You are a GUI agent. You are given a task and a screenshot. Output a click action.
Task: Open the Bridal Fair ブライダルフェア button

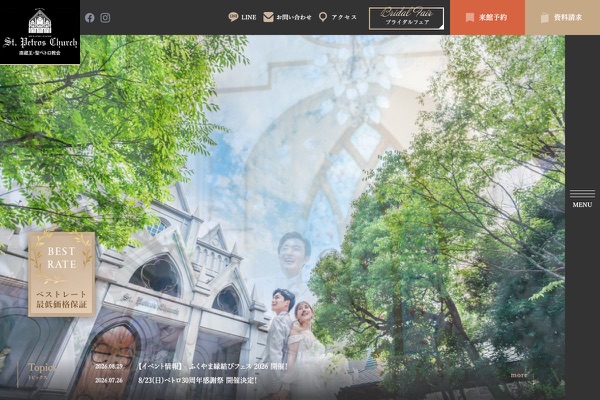[406, 18]
